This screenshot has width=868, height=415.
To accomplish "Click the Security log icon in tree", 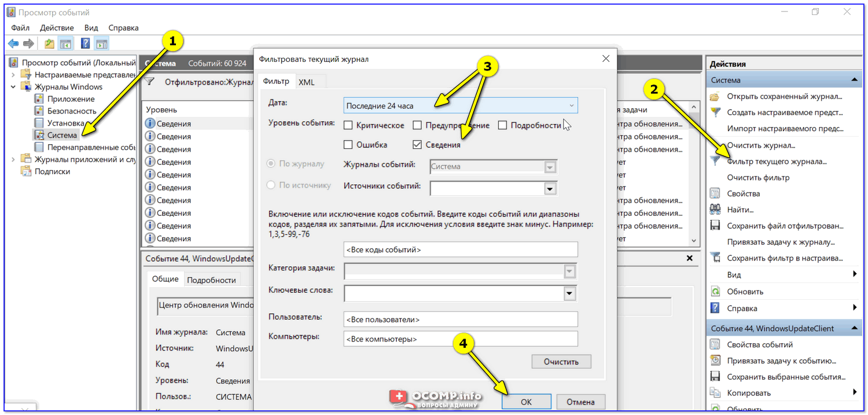I will (39, 111).
